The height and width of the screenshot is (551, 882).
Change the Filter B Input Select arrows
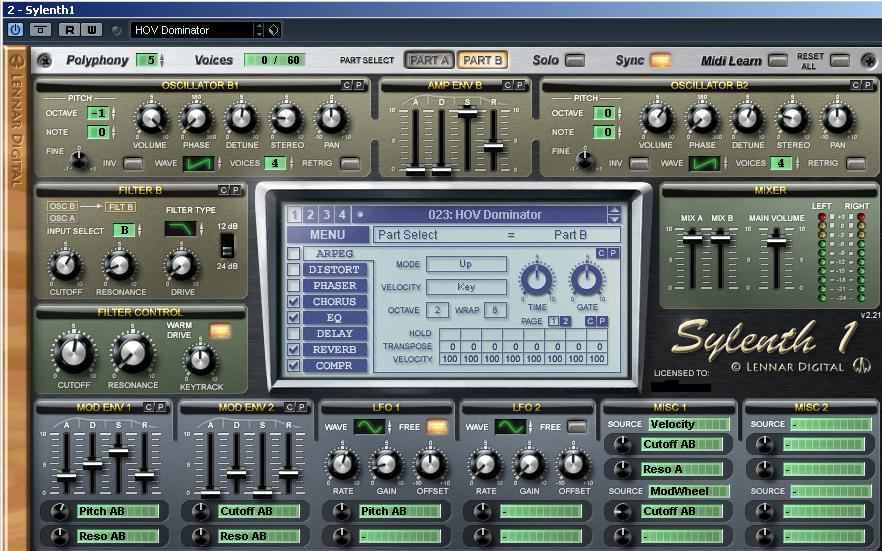click(x=140, y=230)
